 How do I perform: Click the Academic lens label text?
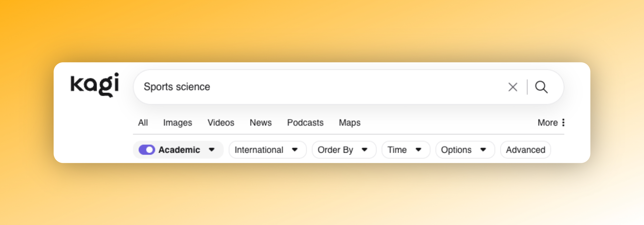[x=179, y=150]
